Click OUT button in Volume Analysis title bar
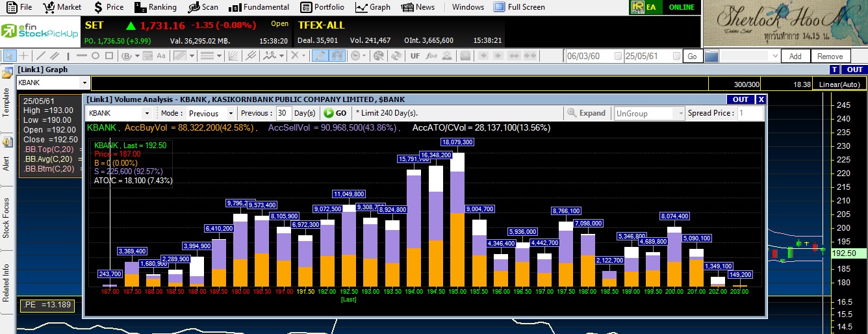This screenshot has width=868, height=334. (x=741, y=99)
